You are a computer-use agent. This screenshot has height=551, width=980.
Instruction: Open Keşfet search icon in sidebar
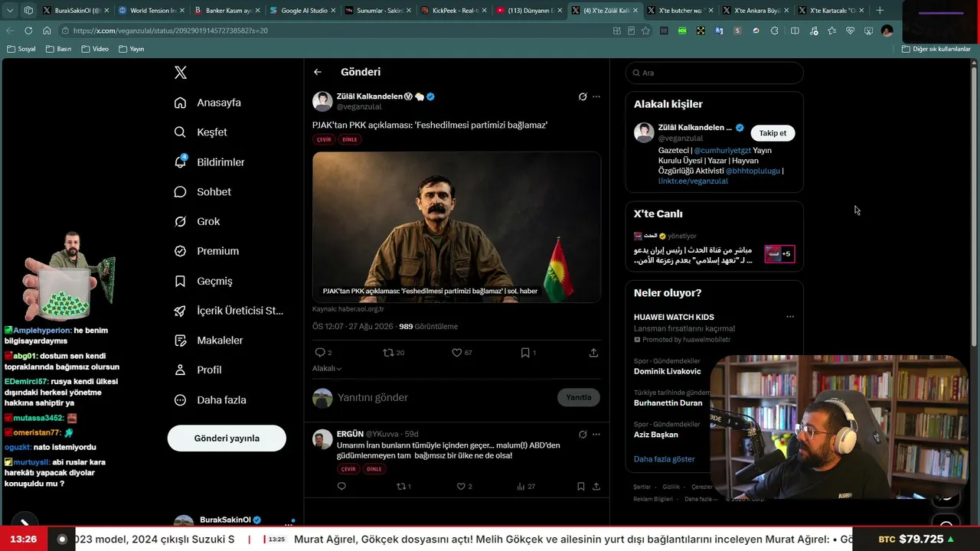pos(180,132)
